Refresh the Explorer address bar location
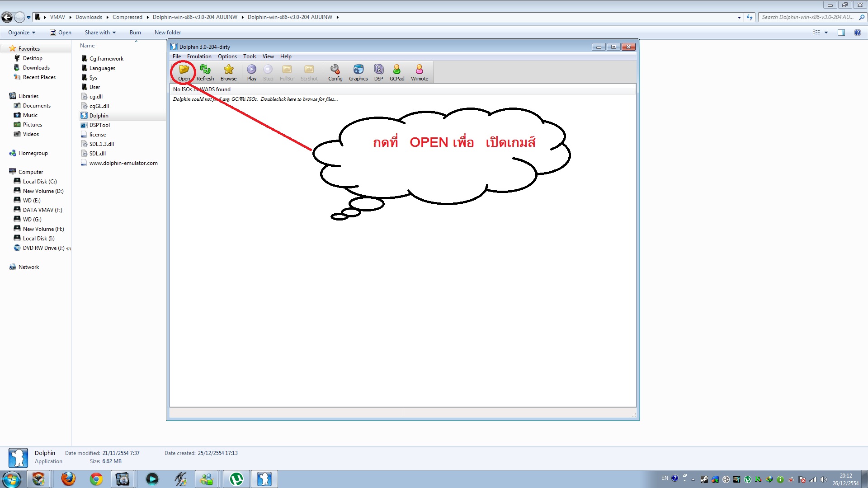Viewport: 868px width, 488px height. pyautogui.click(x=750, y=17)
